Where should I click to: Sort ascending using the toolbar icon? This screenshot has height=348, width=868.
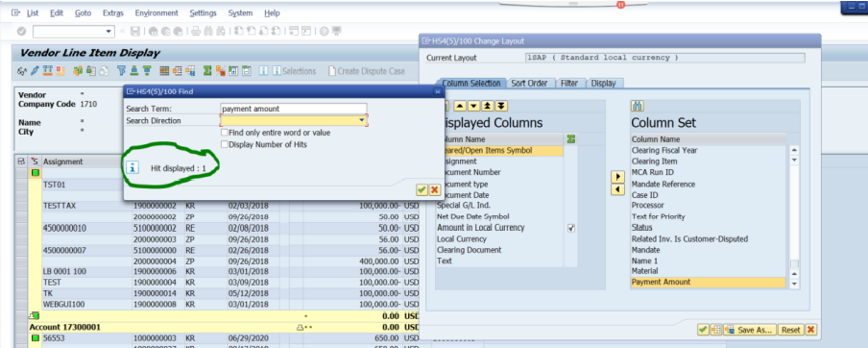coord(134,71)
